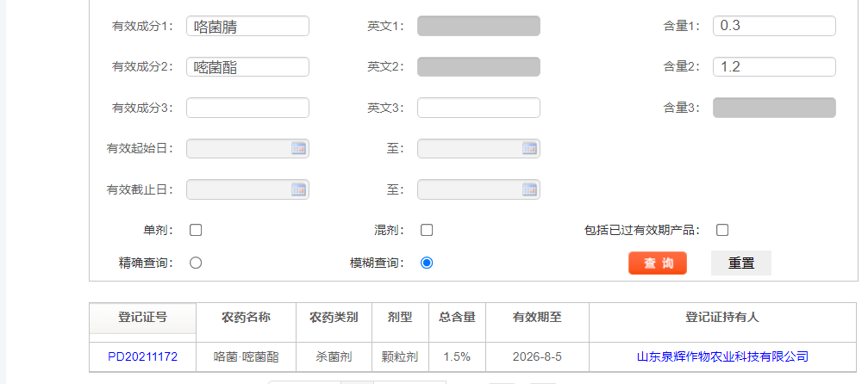Select the 2026-8-5 expiry date cell
The height and width of the screenshot is (384, 868).
(537, 357)
